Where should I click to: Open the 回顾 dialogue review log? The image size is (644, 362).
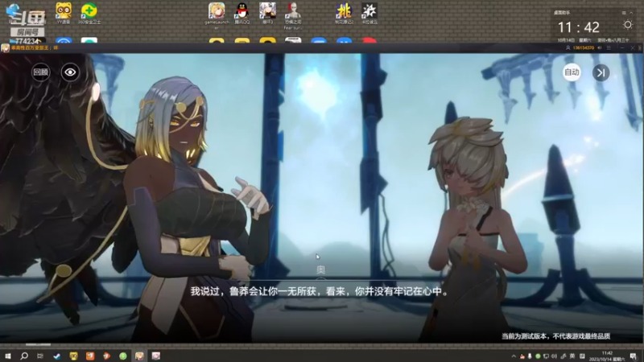point(41,72)
